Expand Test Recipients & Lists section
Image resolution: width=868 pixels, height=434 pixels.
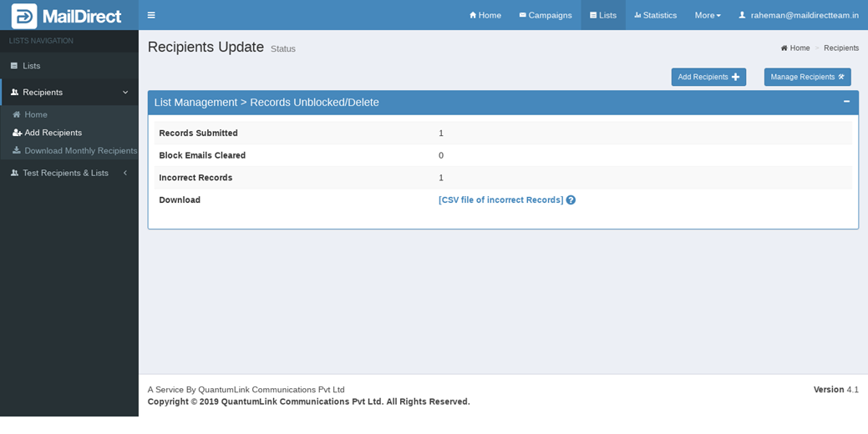(x=125, y=173)
